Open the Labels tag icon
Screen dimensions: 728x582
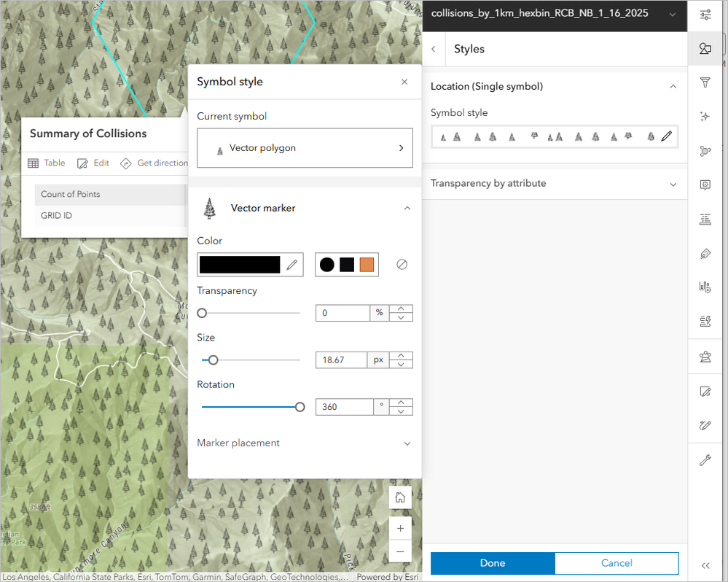pyautogui.click(x=705, y=254)
